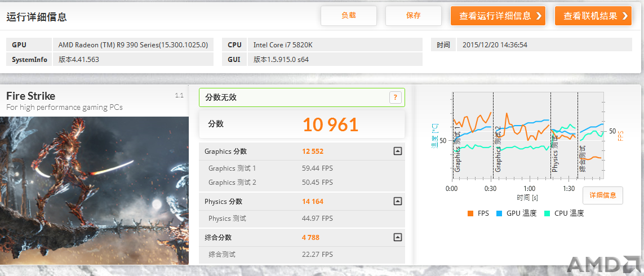
Task: Click the combined score 4 788
Action: (x=311, y=237)
